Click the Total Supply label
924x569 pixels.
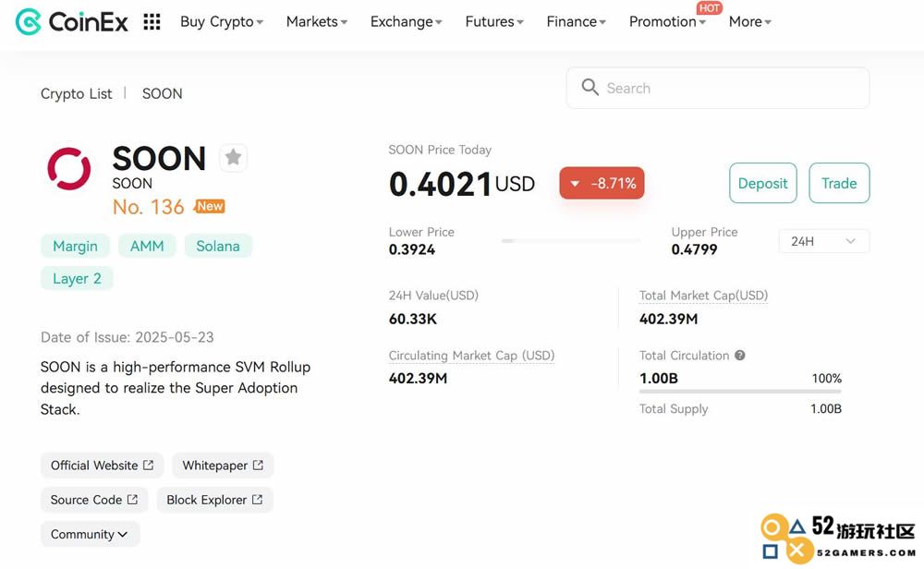coord(674,409)
